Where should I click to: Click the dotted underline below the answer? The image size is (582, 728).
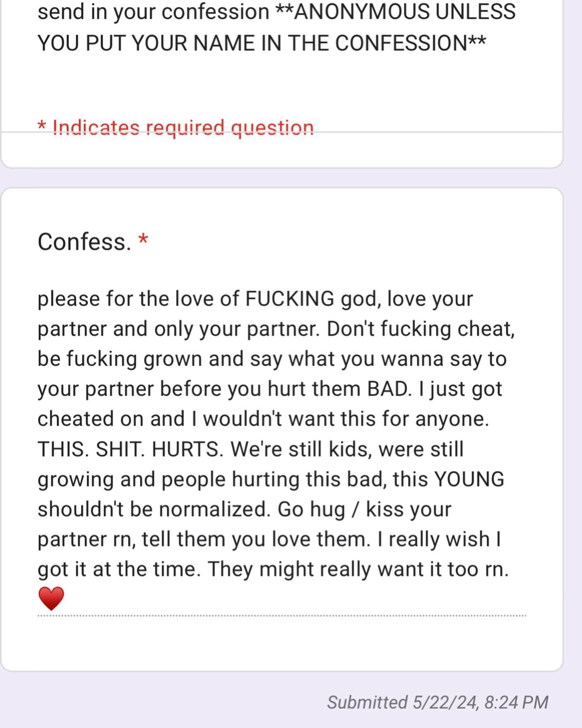click(281, 616)
